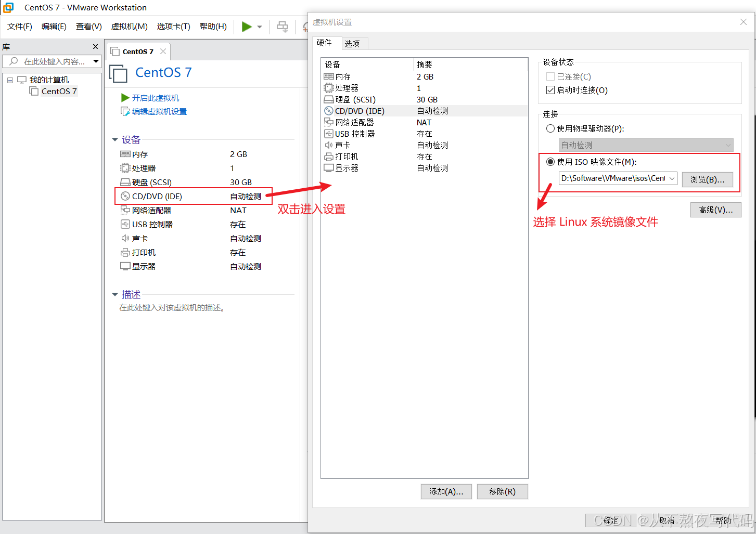Click the green power-on play icon in toolbar

(x=247, y=27)
